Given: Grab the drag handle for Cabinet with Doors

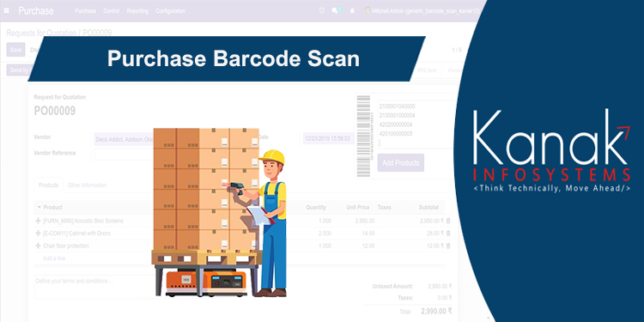Looking at the screenshot, I should (x=38, y=234).
